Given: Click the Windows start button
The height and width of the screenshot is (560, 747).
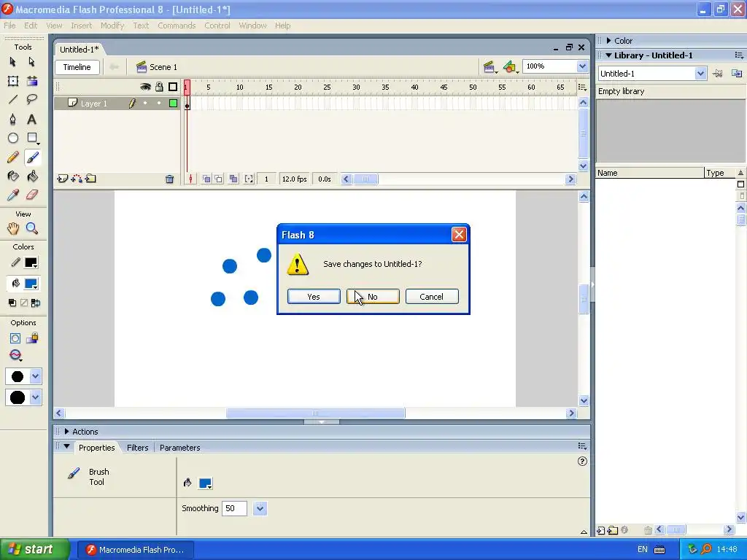Looking at the screenshot, I should pos(34,549).
